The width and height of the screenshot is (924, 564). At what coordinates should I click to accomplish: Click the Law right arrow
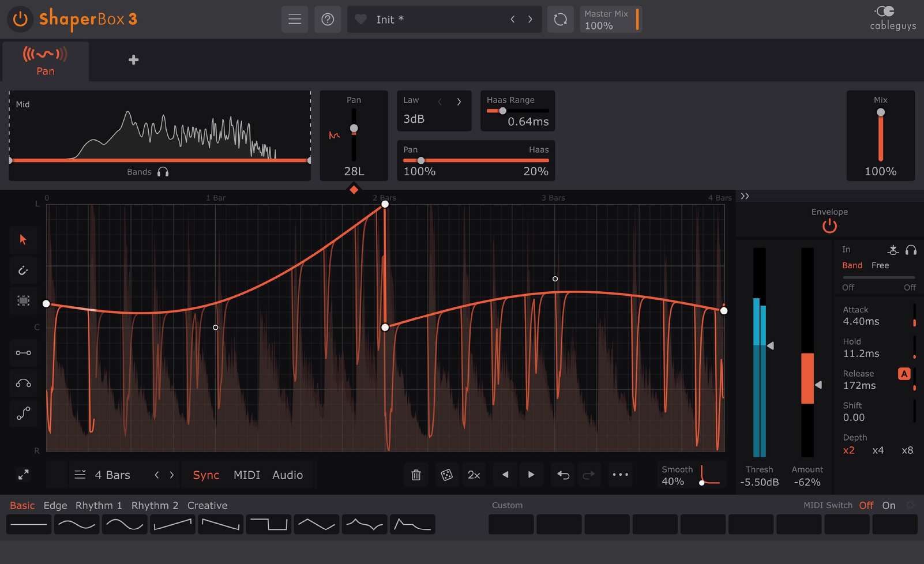(459, 101)
